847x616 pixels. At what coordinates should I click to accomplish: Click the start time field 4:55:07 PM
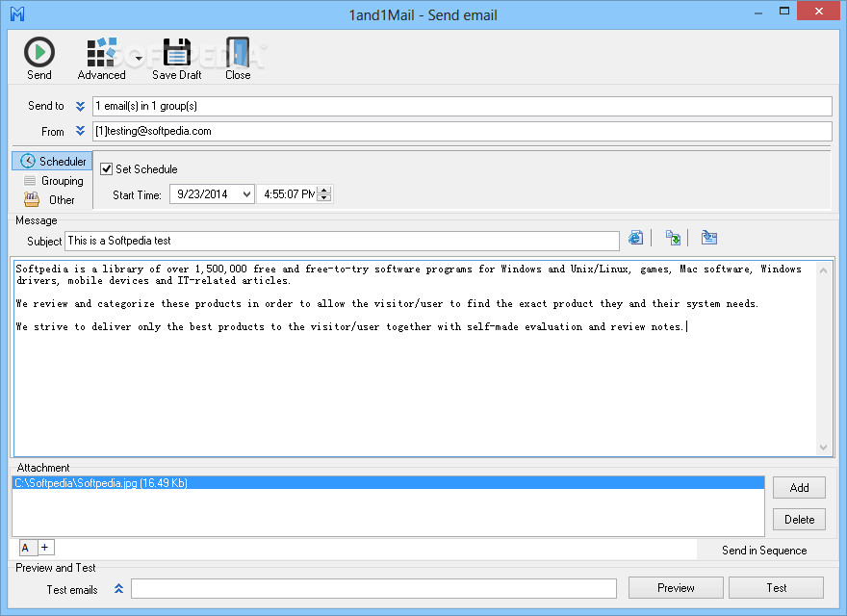tap(289, 194)
